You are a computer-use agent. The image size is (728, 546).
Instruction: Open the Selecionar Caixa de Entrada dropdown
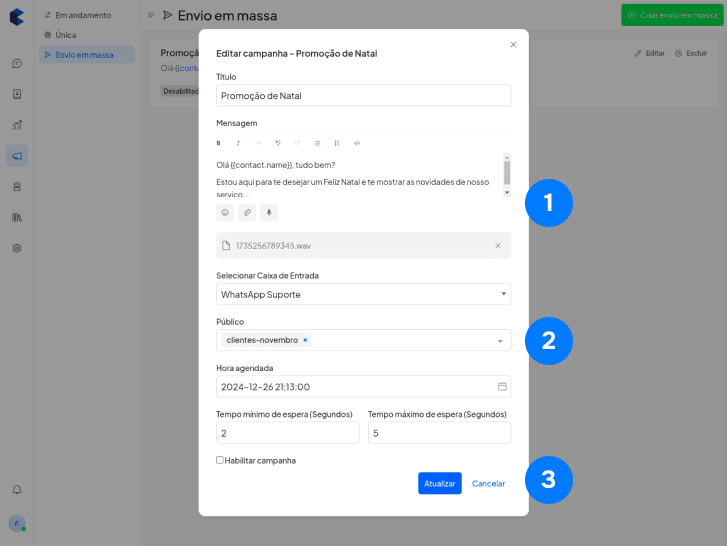click(x=364, y=294)
